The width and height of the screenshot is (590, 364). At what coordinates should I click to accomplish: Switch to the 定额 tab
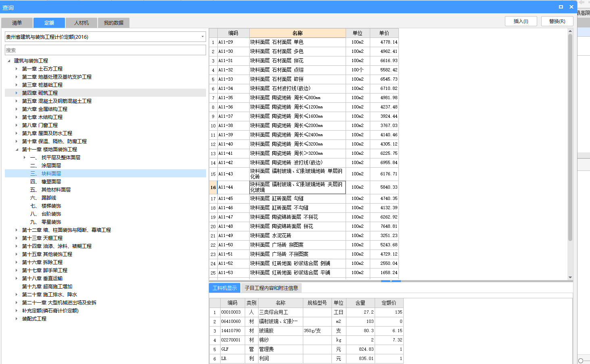(49, 23)
